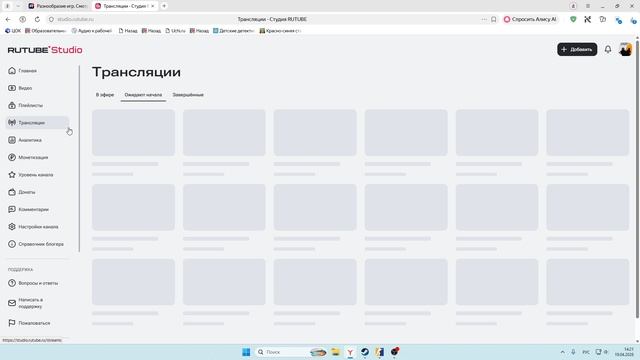Open Настройки канала gear item

tap(38, 227)
